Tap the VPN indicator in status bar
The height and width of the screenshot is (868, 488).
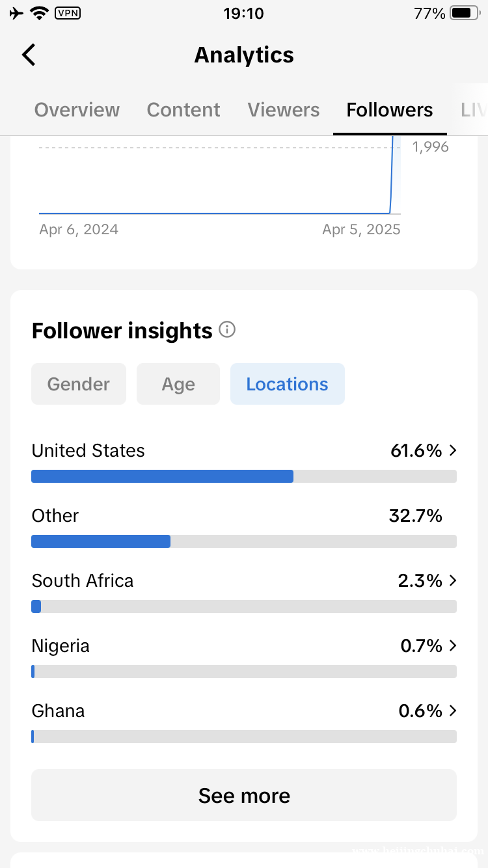[68, 13]
